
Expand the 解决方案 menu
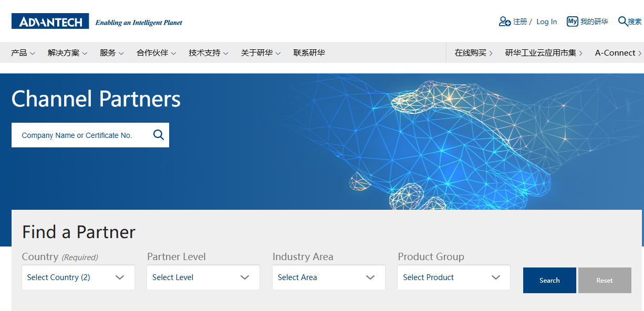67,53
